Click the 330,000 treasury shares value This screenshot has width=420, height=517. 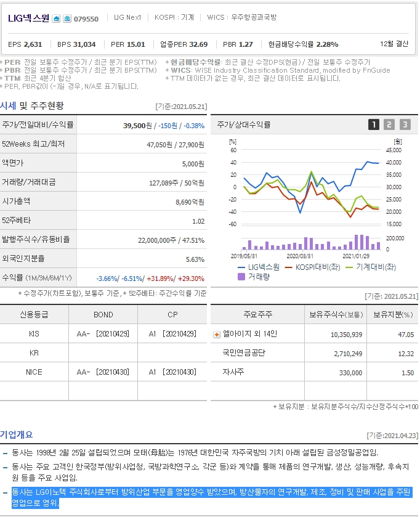[x=350, y=373]
